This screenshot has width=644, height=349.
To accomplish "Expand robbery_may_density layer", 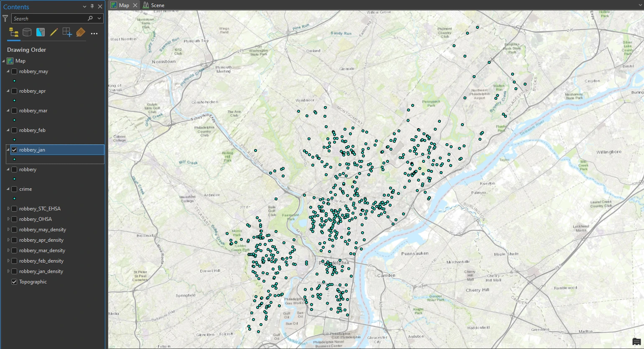I will coord(8,230).
